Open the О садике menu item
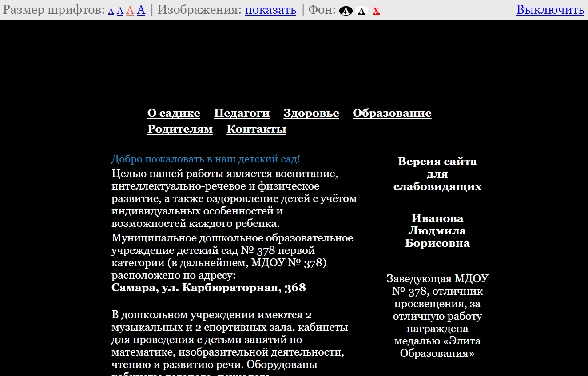The image size is (588, 376). (x=174, y=113)
